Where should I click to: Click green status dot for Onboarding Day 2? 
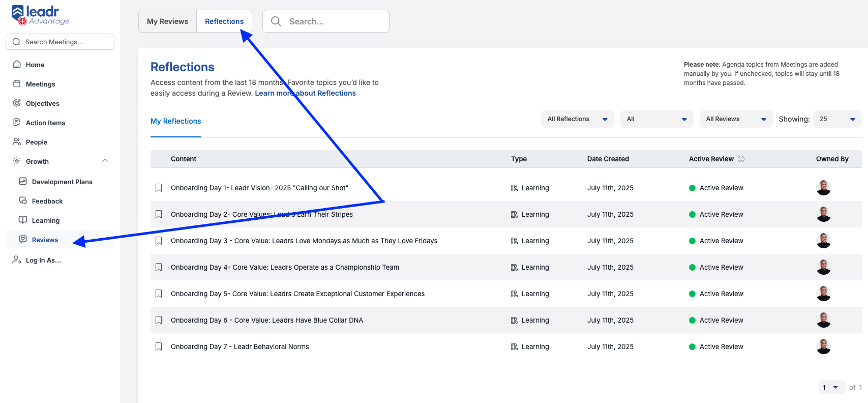point(692,214)
